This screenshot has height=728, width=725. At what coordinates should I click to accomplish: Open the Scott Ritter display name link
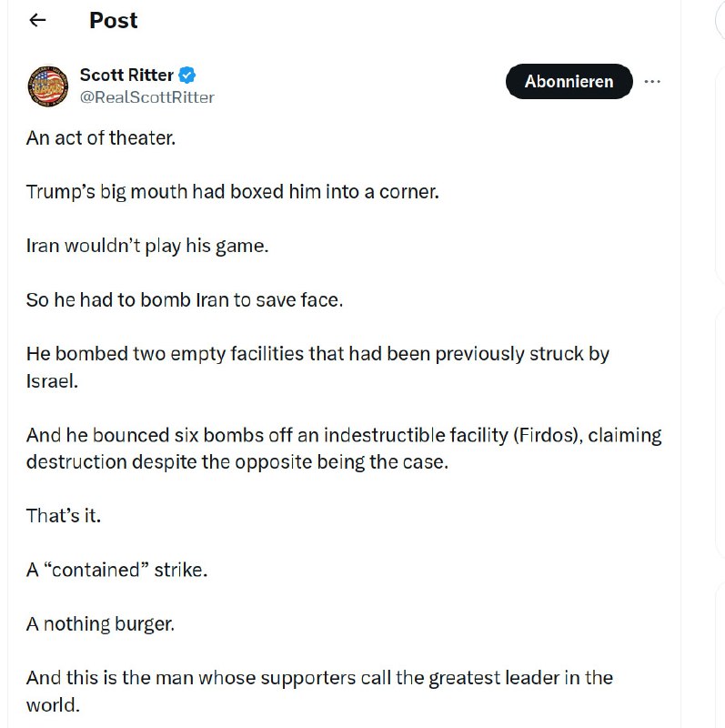click(x=126, y=76)
